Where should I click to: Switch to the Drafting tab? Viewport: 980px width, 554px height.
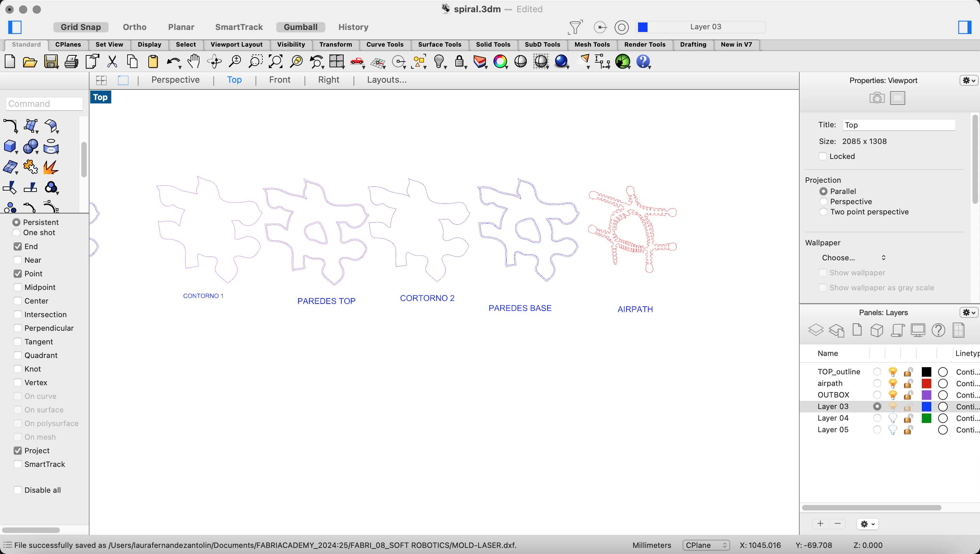tap(693, 45)
